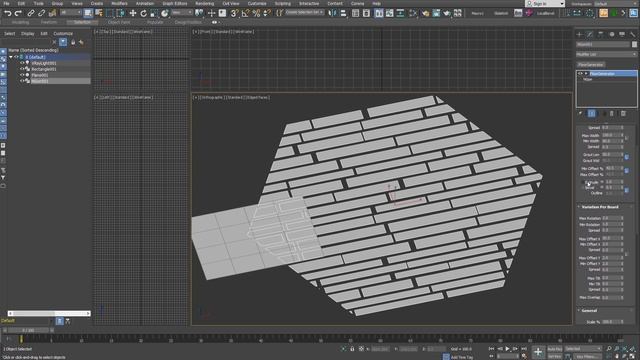Toggle visibility eye of Rectangle001
The height and width of the screenshot is (360, 640).
[x=22, y=69]
